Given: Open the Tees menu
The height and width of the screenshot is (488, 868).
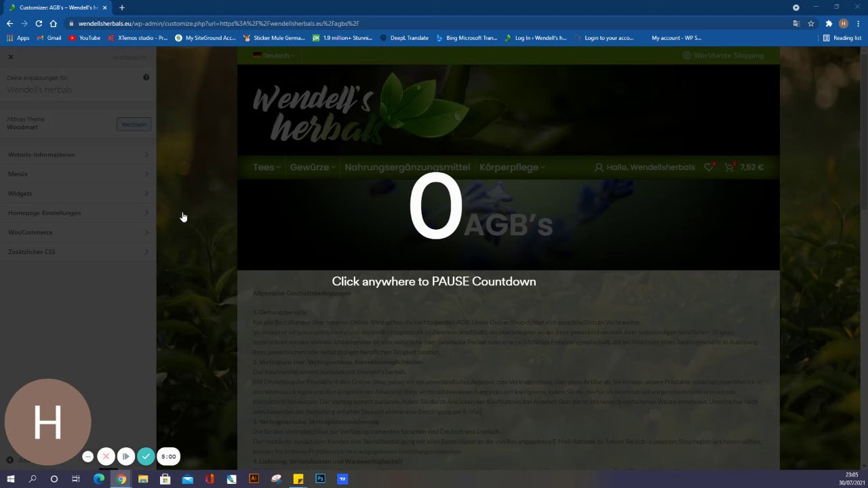Looking at the screenshot, I should (267, 167).
